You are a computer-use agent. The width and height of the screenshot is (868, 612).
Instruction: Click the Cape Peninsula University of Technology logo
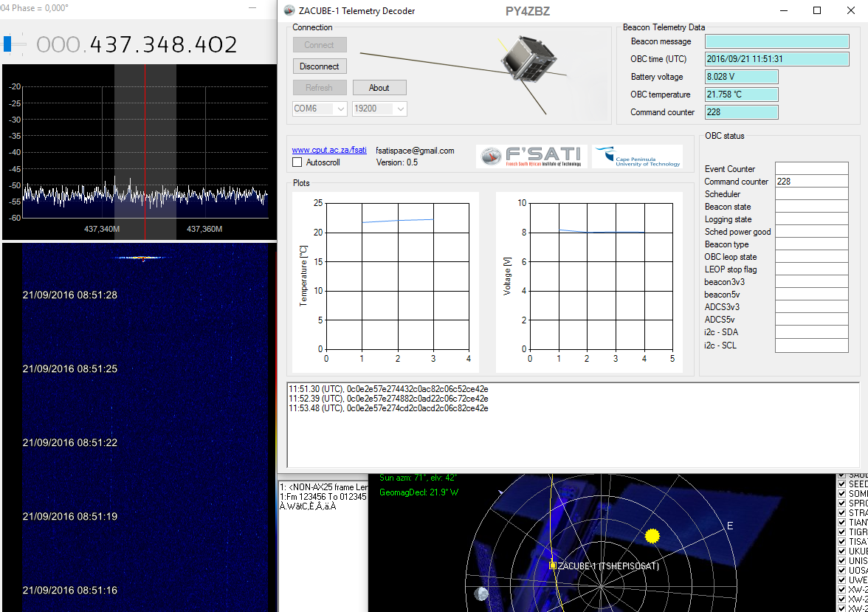[637, 157]
